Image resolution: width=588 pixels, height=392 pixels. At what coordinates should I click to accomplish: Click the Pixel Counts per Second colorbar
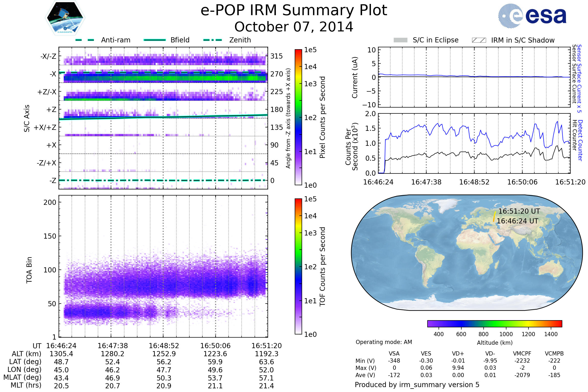298,117
